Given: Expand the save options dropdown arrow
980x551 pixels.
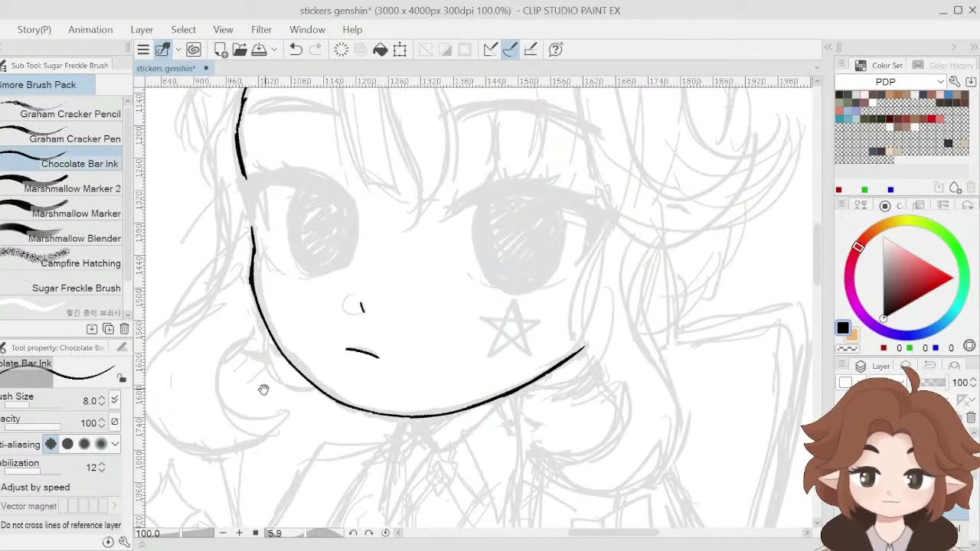Looking at the screenshot, I should coord(273,50).
